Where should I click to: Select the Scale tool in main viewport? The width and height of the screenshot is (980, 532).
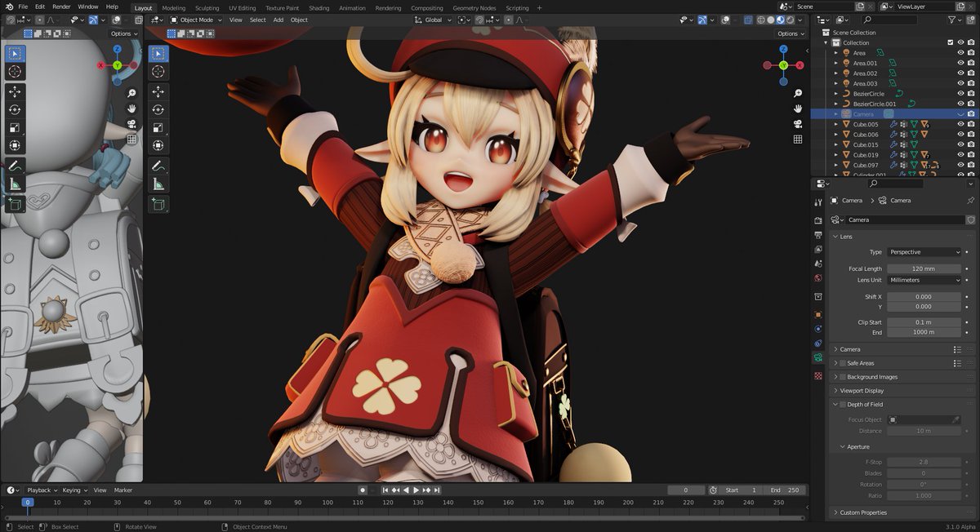click(158, 127)
